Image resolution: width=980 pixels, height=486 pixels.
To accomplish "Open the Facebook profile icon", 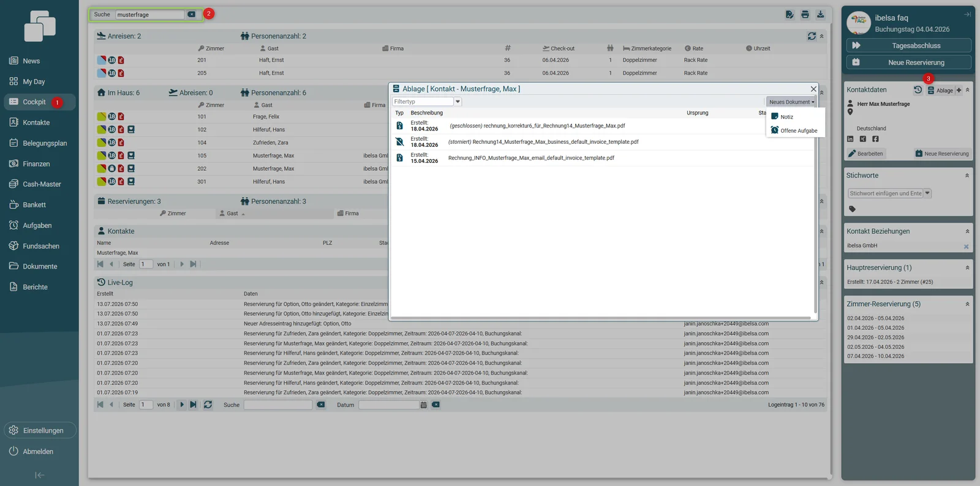I will click(x=875, y=139).
